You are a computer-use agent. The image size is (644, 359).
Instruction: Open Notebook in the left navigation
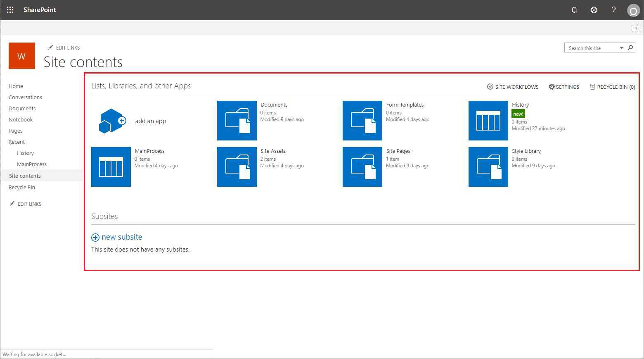tap(21, 119)
